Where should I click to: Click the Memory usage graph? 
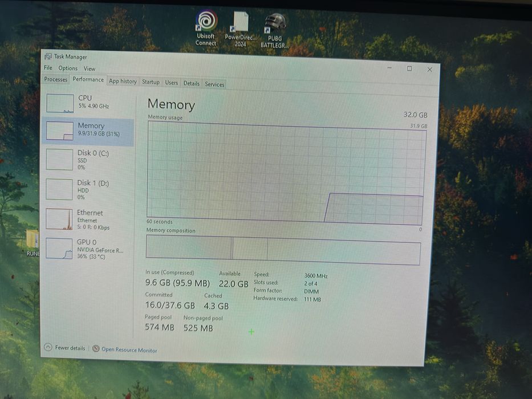(x=286, y=173)
